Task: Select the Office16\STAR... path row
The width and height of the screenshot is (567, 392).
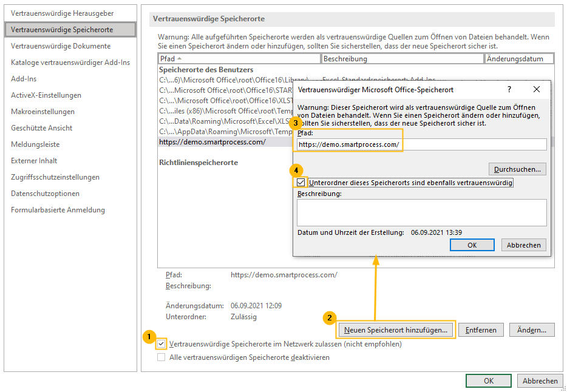Action: (225, 90)
